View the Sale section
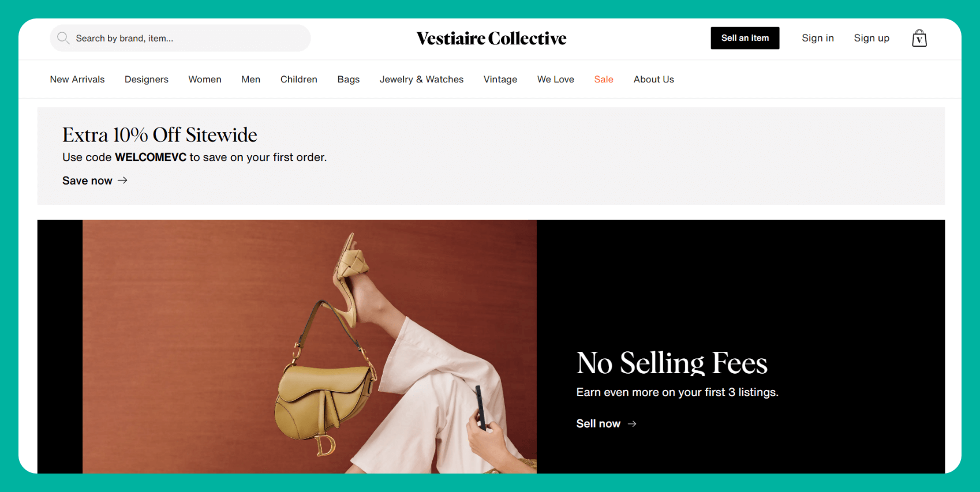The image size is (980, 492). (x=604, y=79)
